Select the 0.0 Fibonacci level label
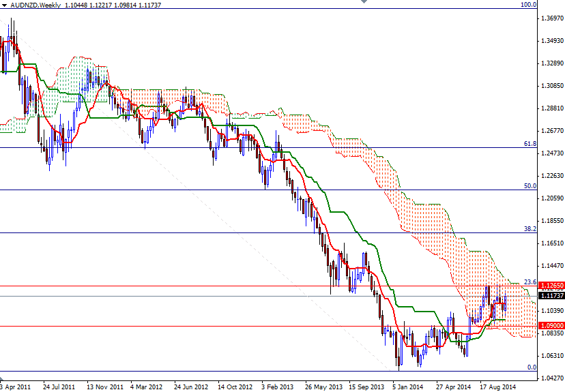Screen dimensions: 565x392 [x=532, y=367]
